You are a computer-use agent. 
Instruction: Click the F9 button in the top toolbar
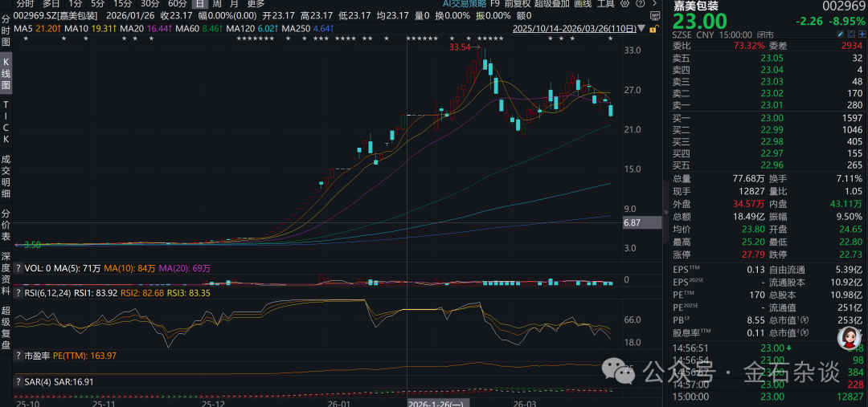(x=494, y=3)
